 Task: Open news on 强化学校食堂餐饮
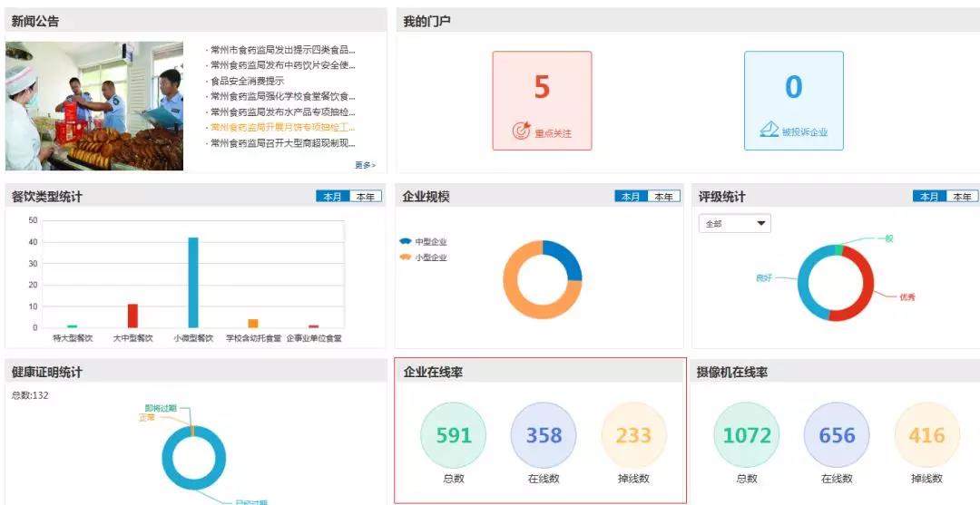point(280,97)
